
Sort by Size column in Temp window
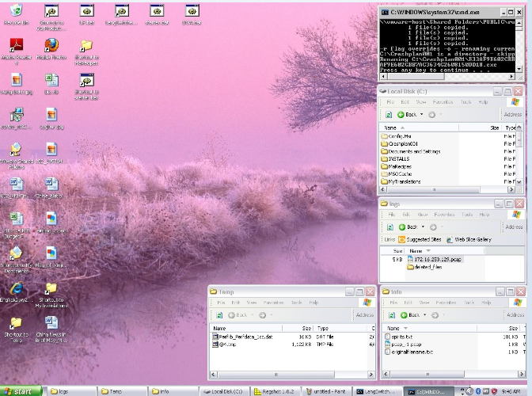tap(298, 329)
